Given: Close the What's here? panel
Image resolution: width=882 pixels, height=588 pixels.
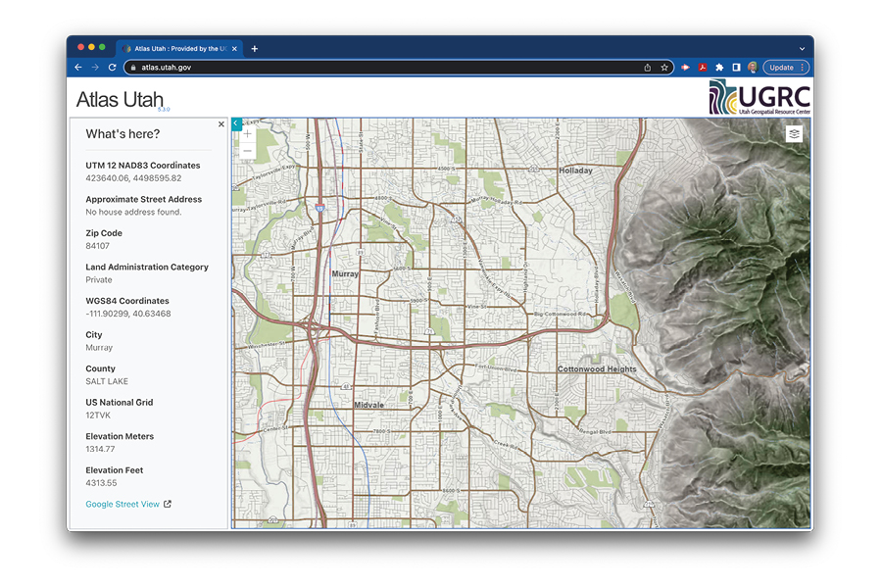Looking at the screenshot, I should coord(221,124).
